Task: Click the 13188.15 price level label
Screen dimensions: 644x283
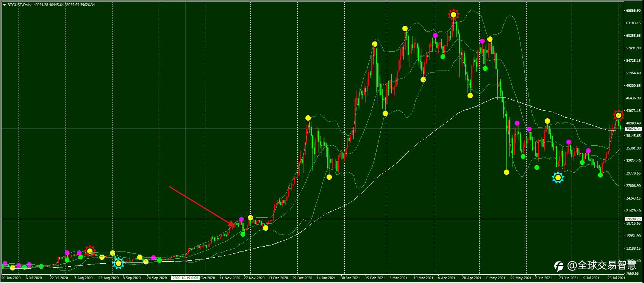Action: click(633, 248)
